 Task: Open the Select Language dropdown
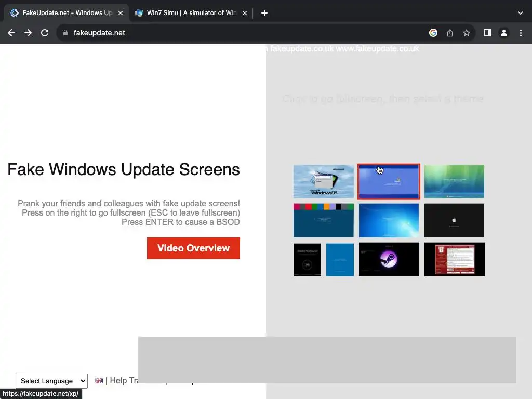(51, 381)
